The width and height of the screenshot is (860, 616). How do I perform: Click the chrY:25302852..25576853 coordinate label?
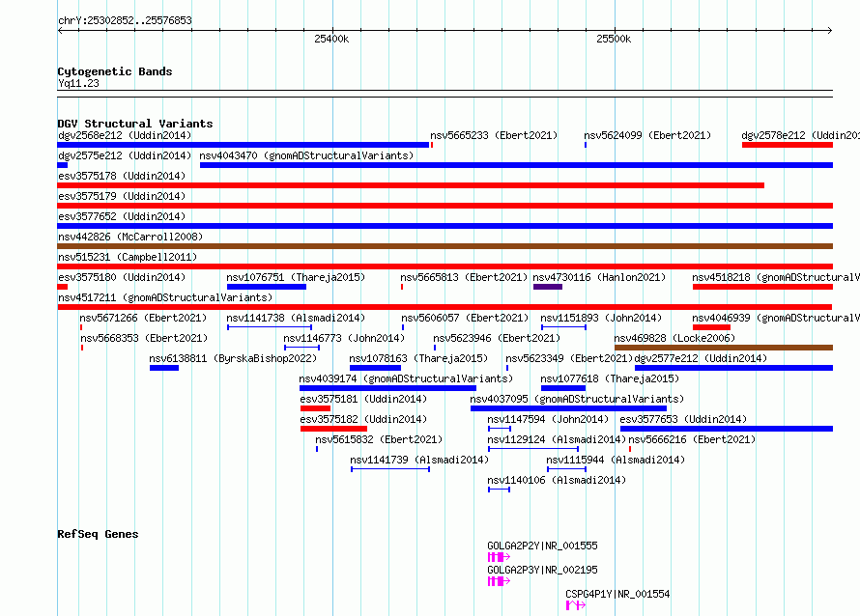[x=125, y=20]
